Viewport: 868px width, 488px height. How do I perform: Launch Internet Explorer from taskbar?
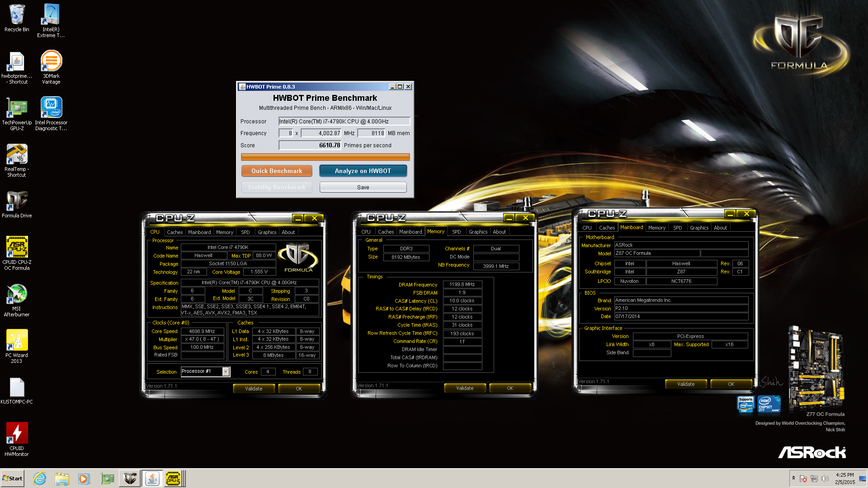click(x=40, y=479)
